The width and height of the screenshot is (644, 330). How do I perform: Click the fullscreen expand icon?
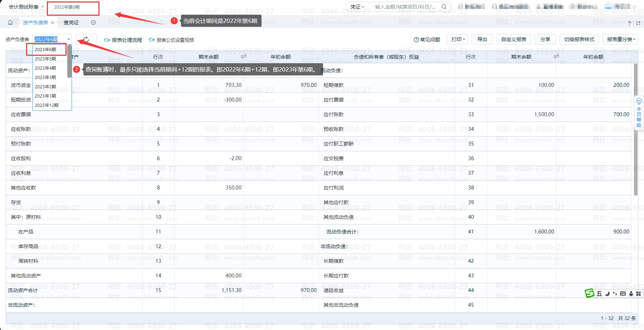pos(638,23)
